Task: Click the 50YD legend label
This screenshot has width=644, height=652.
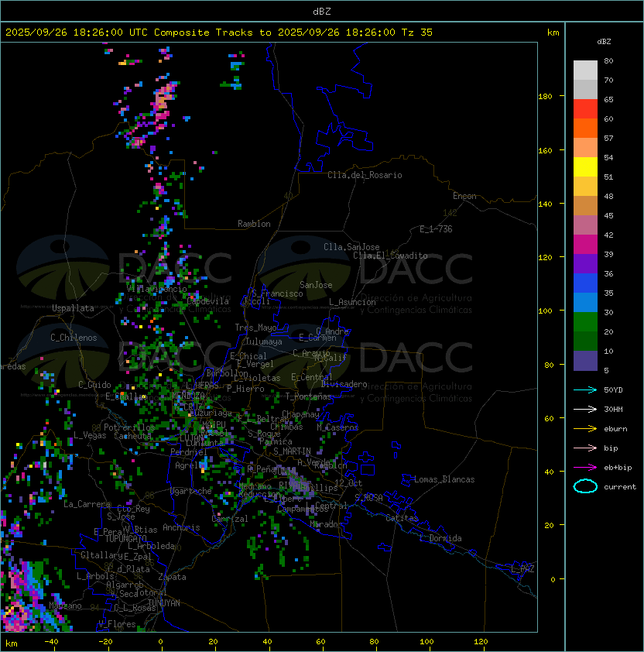Action: pyautogui.click(x=613, y=389)
